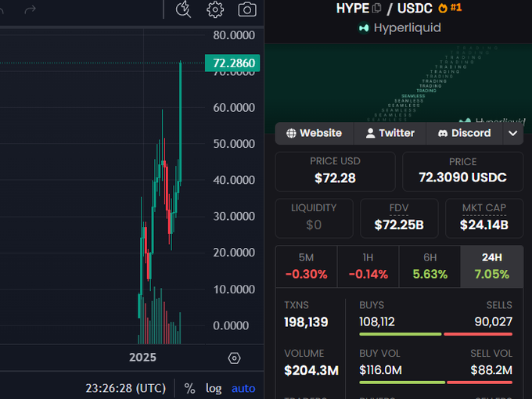
Task: Toggle log scale on the chart
Action: [214, 388]
